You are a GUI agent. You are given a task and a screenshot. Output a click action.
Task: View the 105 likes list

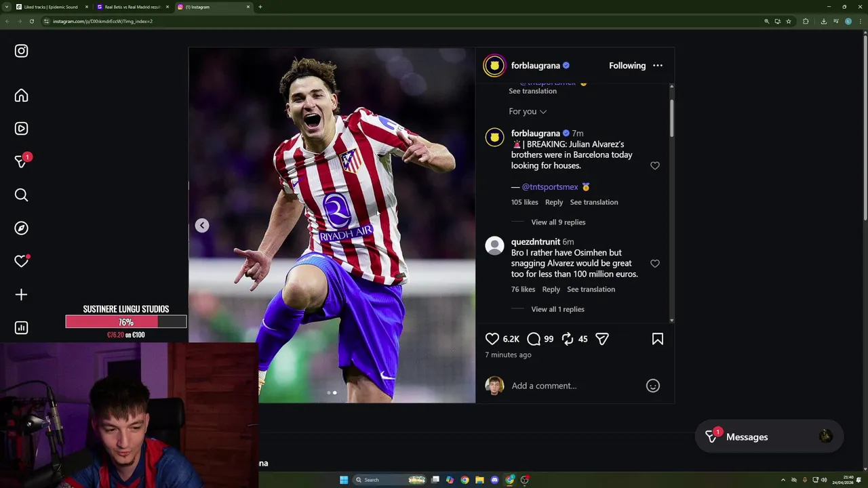point(525,202)
